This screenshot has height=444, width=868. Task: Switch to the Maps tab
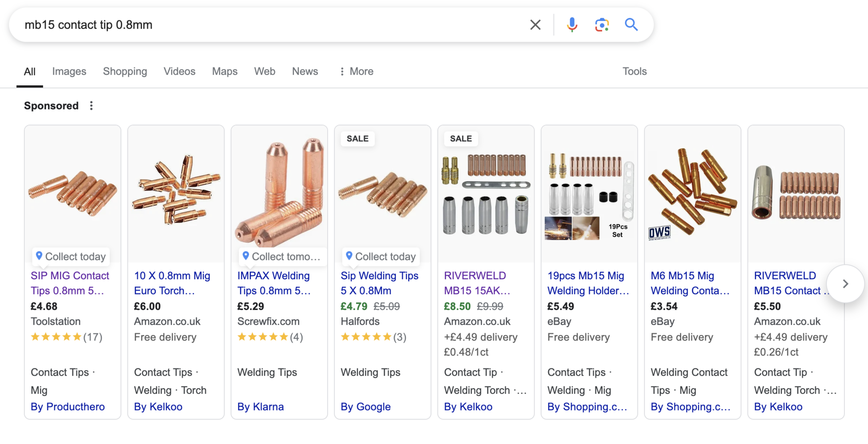pyautogui.click(x=225, y=71)
